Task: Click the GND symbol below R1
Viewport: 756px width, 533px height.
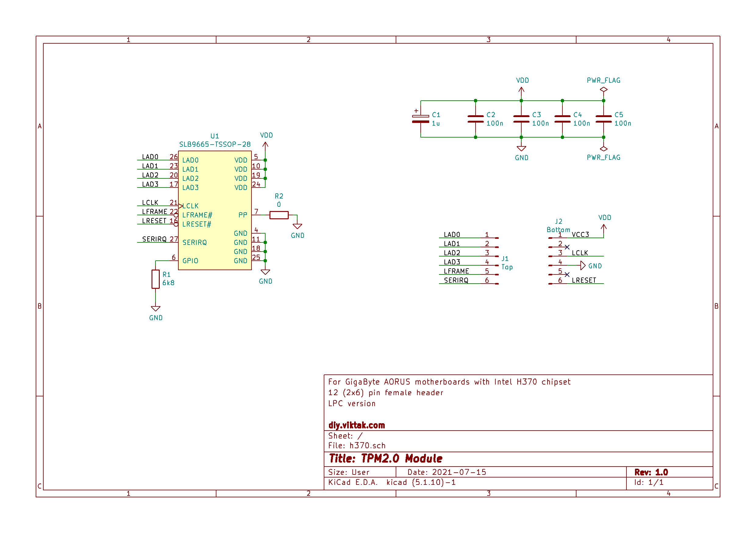Action: coord(155,309)
